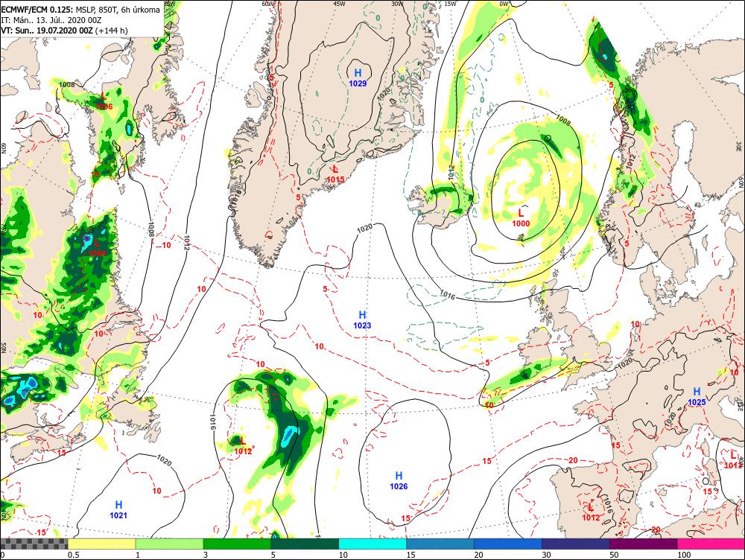Viewport: 745px width, 560px height.
Task: Click the H 1026 high label
Action: coord(399,480)
